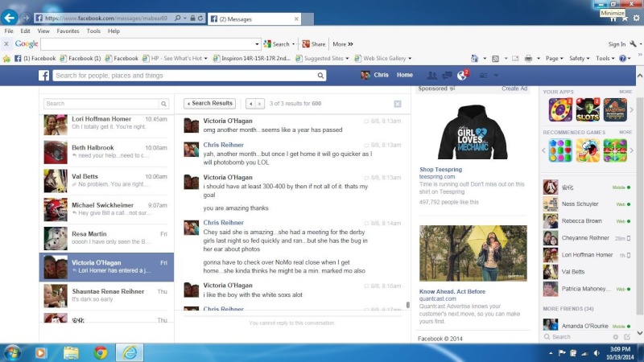This screenshot has height=362, width=644.
Task: Expand HP - See What's Hot favorite
Action: [x=206, y=58]
